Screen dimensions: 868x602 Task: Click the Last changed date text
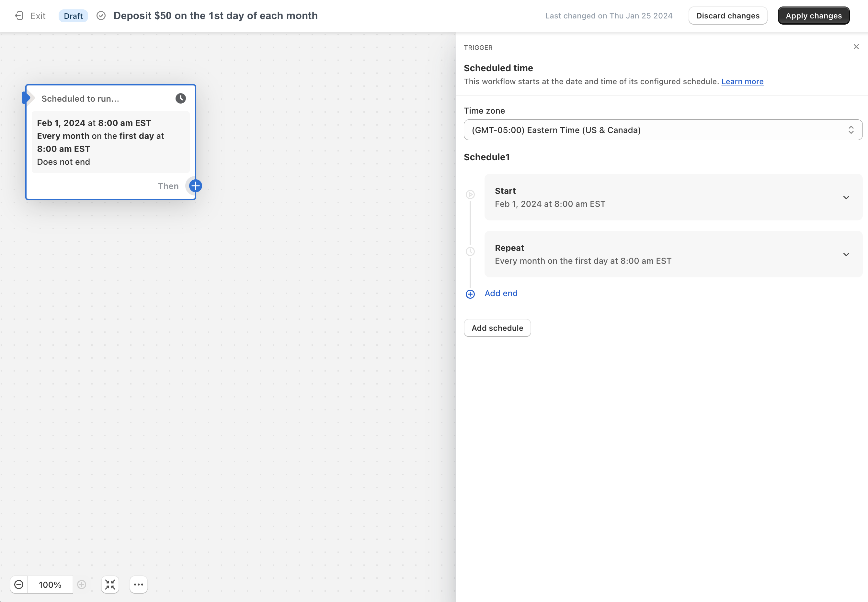[608, 16]
